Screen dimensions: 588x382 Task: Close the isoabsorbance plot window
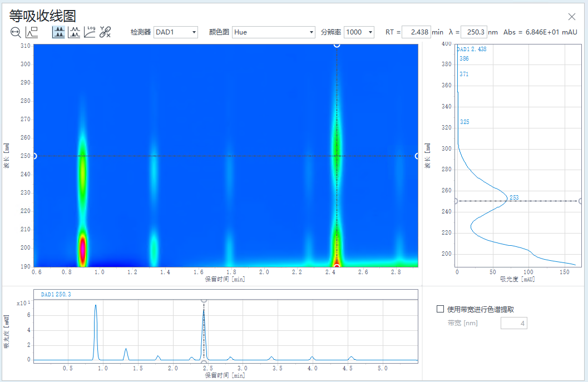pyautogui.click(x=571, y=17)
